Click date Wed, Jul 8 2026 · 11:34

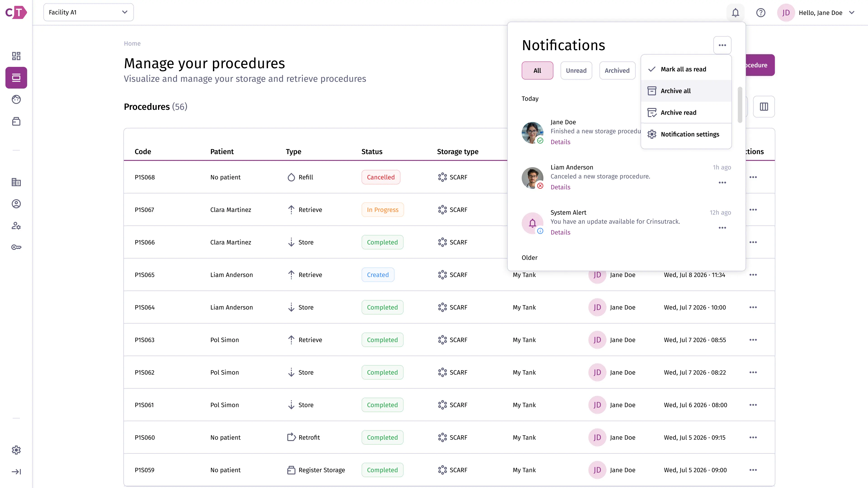pyautogui.click(x=694, y=275)
